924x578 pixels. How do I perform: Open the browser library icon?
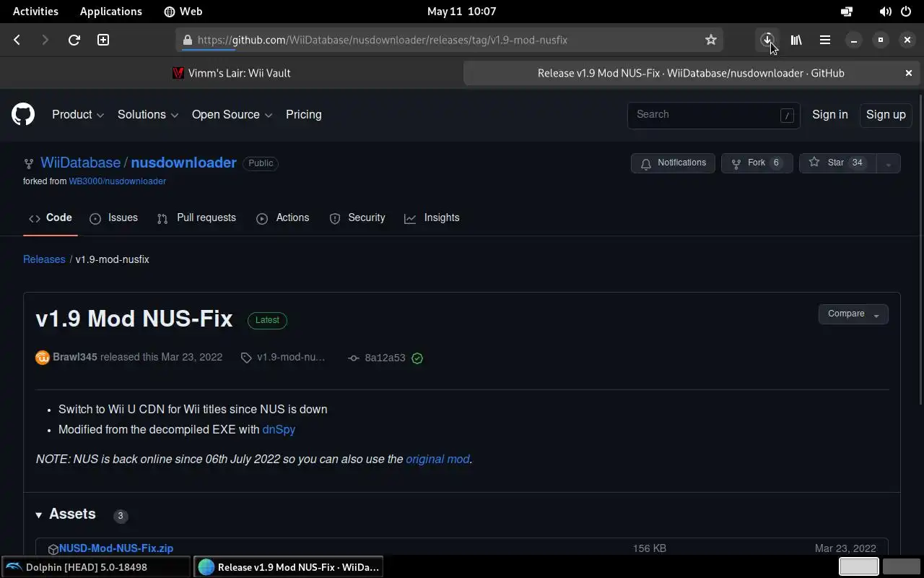click(796, 40)
